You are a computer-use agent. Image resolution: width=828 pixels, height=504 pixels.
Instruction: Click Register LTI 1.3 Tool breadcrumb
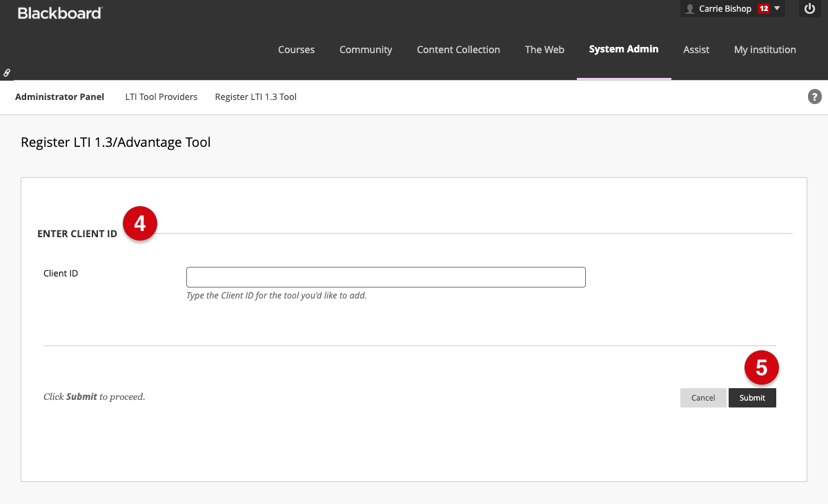[x=256, y=97]
